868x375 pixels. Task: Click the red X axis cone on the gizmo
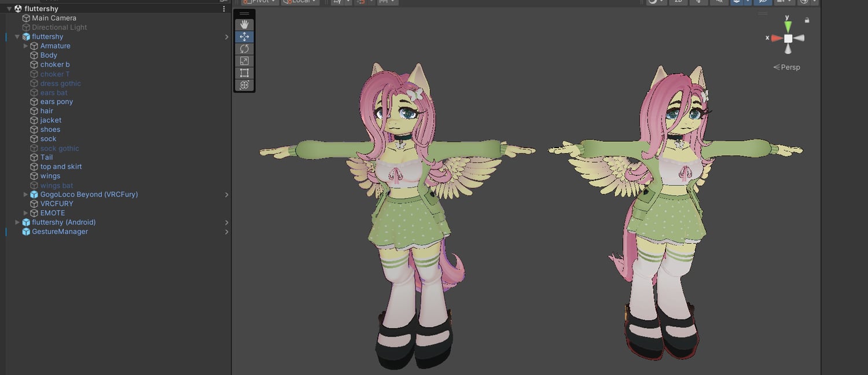777,38
